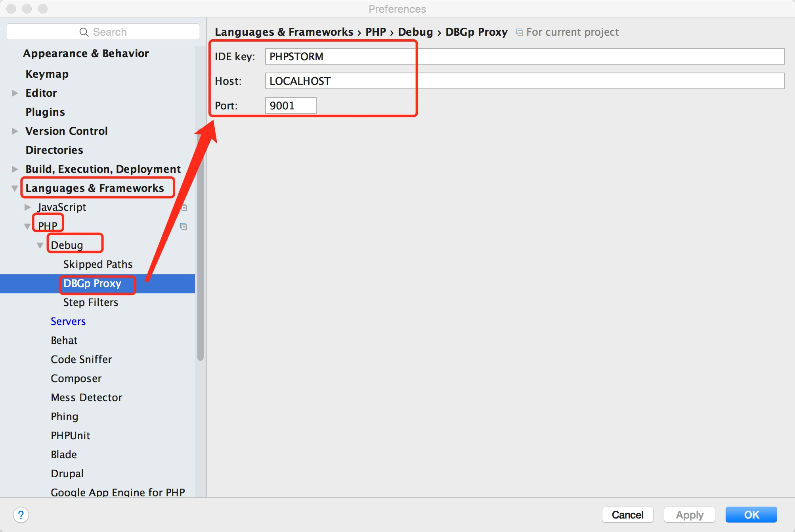This screenshot has width=795, height=532.
Task: Click the Apply button
Action: [x=690, y=515]
